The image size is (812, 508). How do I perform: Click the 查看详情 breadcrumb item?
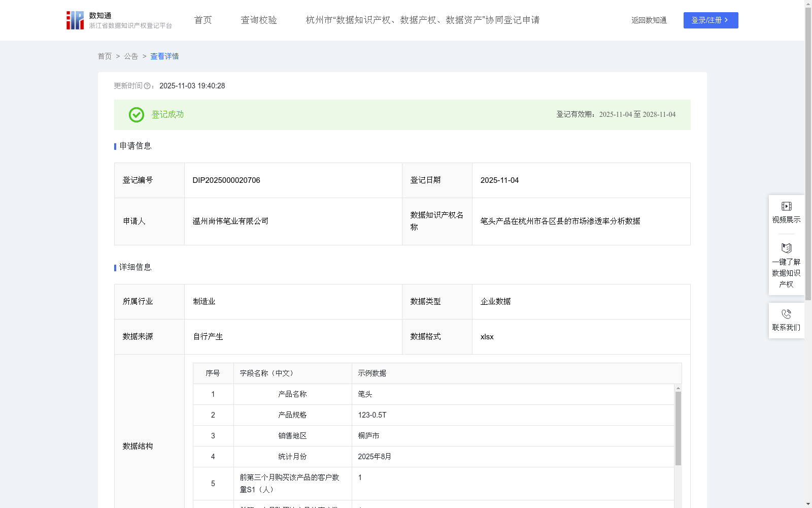(x=164, y=56)
